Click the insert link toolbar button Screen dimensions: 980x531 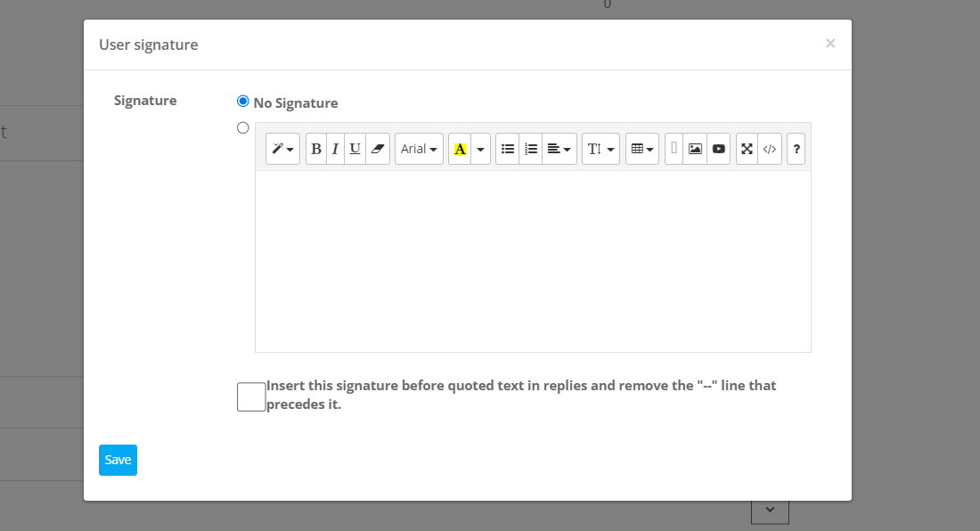pyautogui.click(x=674, y=149)
